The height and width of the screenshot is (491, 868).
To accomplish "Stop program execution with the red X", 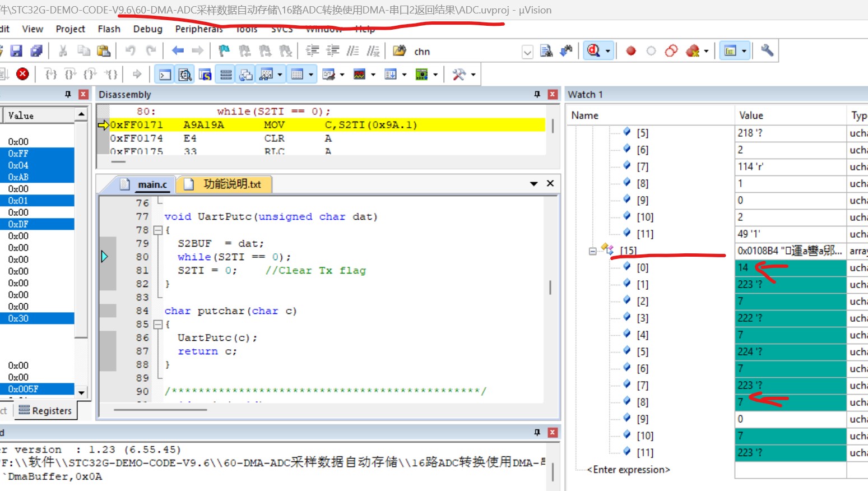I will pyautogui.click(x=22, y=74).
